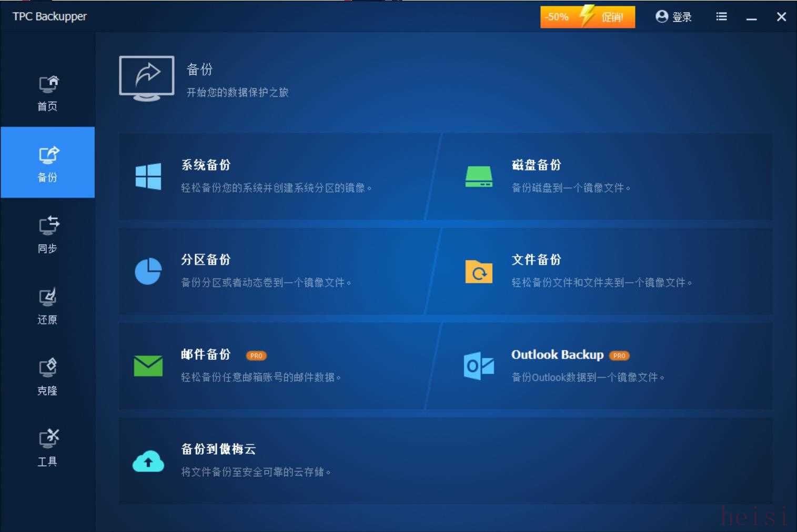Select the 备份 label in active sidebar tab
Image resolution: width=797 pixels, height=532 pixels.
coord(47,177)
